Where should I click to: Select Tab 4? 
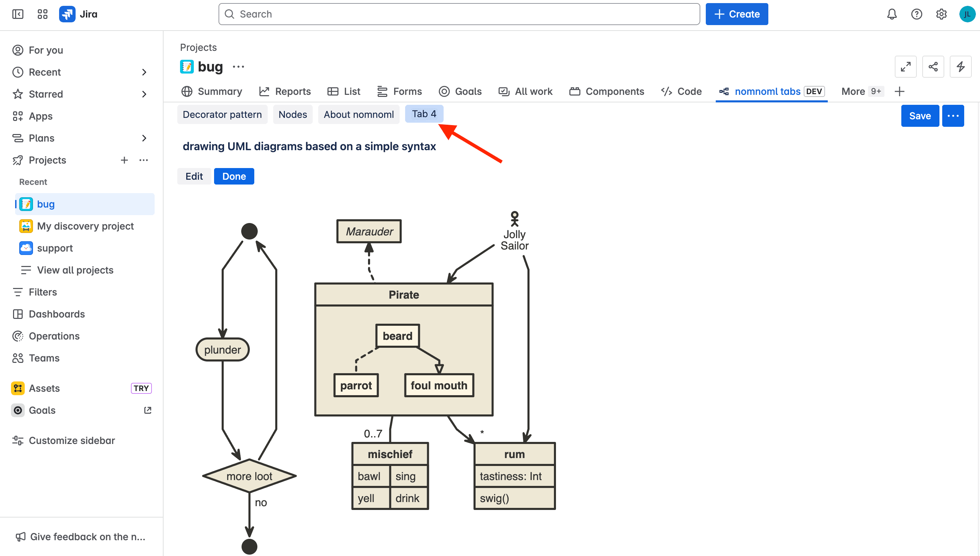point(424,114)
